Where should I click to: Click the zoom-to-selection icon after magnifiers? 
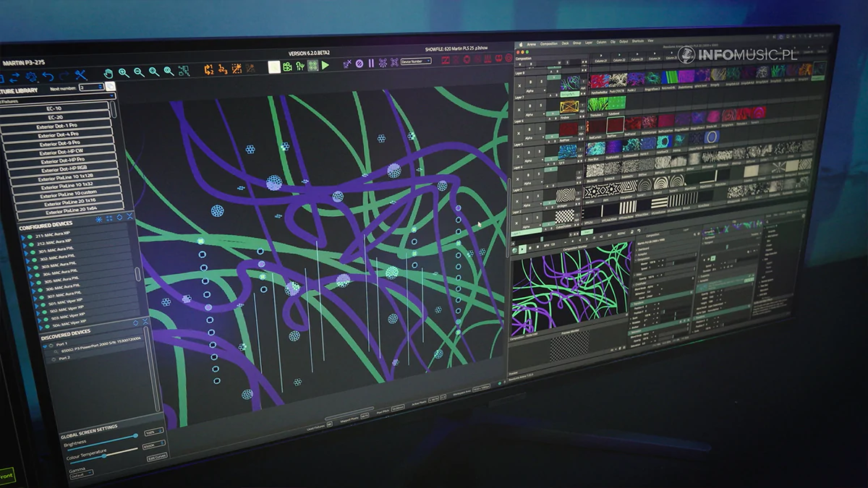(x=184, y=70)
